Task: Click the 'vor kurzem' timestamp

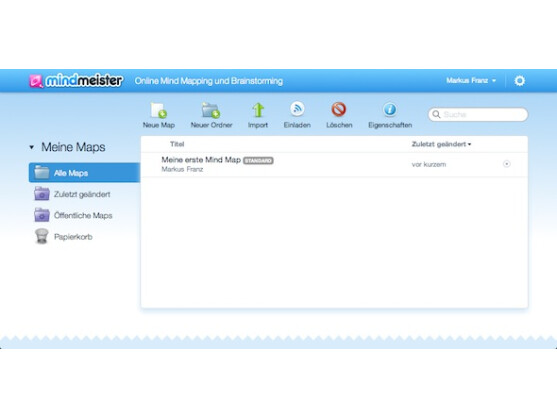Action: click(429, 164)
